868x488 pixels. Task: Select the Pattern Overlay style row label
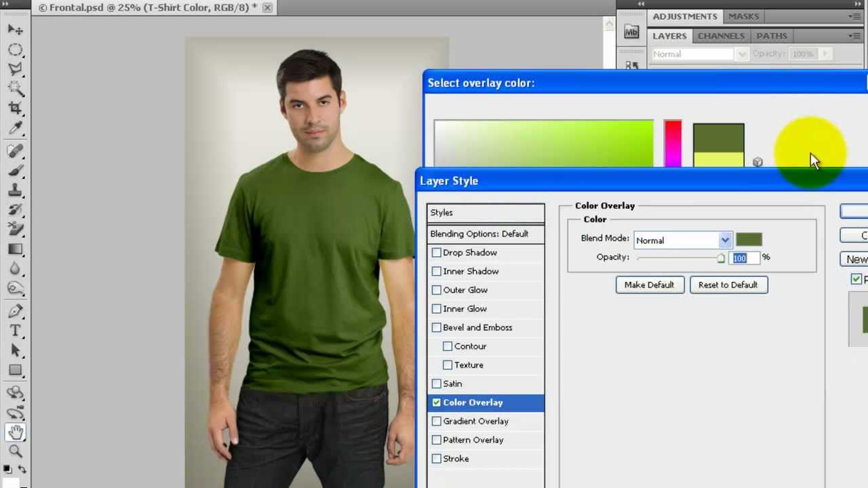473,440
